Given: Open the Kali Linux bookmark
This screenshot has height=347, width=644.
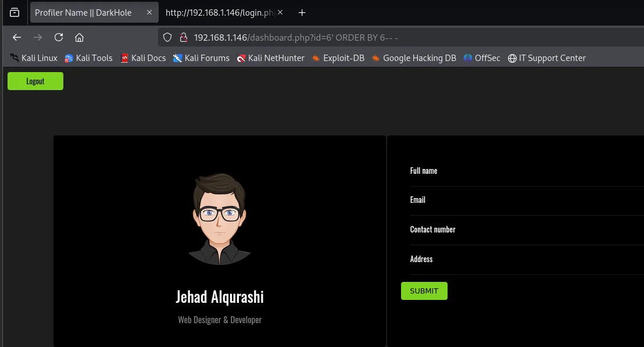Looking at the screenshot, I should (34, 58).
